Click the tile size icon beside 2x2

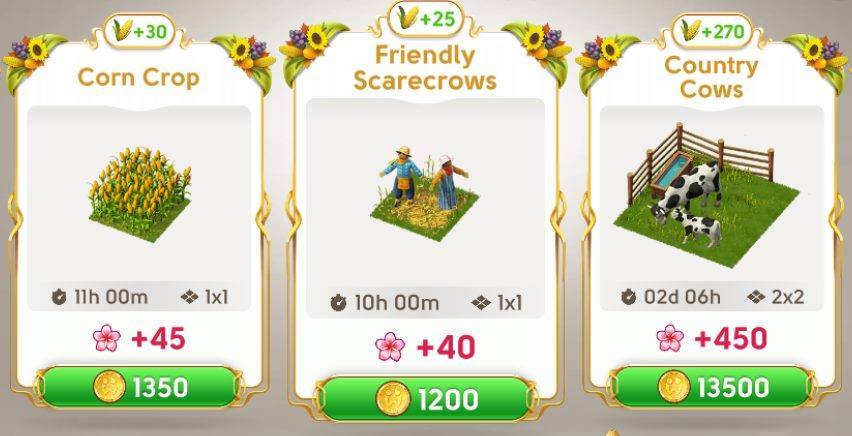pos(756,297)
